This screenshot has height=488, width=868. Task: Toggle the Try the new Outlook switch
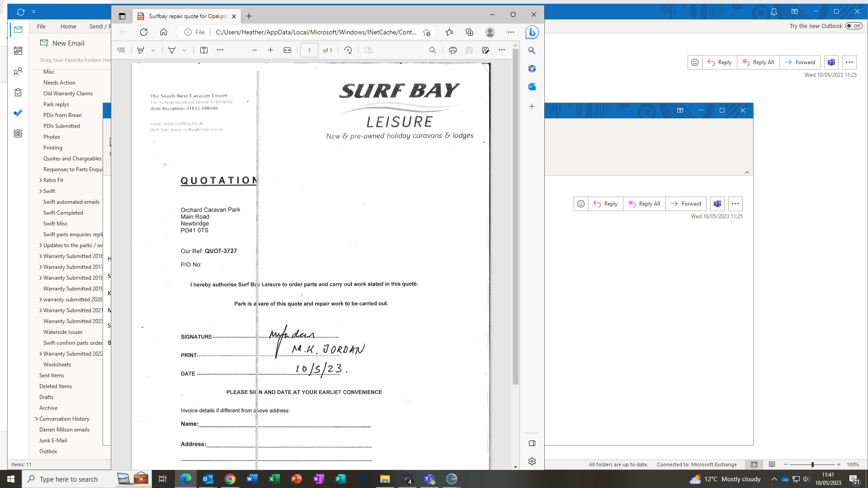point(854,26)
